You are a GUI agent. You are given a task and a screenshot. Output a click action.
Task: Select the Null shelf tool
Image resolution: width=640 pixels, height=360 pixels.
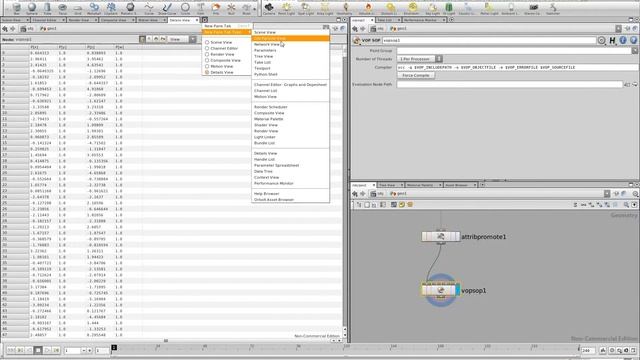[231, 8]
